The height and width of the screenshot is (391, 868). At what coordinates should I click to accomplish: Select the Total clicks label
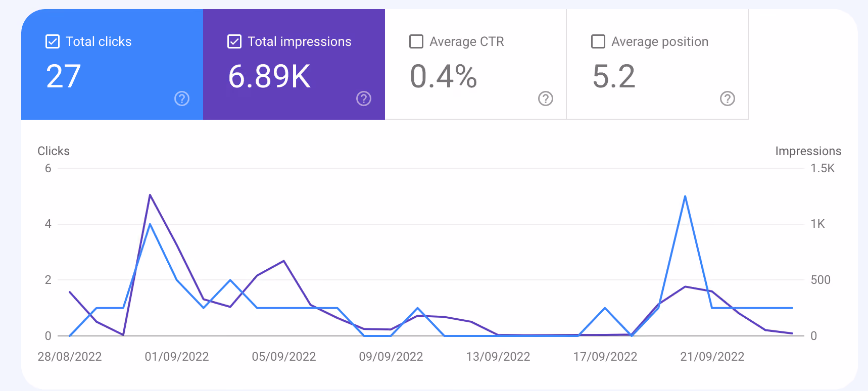coord(99,41)
